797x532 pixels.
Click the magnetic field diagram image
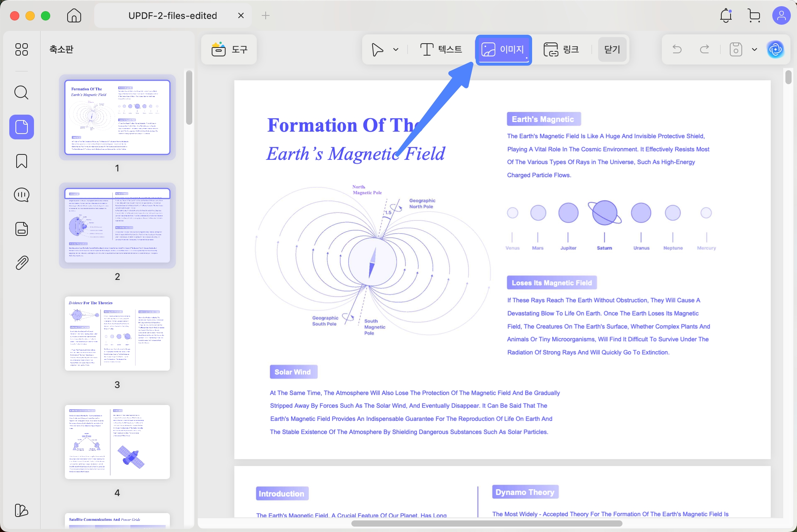click(x=373, y=261)
